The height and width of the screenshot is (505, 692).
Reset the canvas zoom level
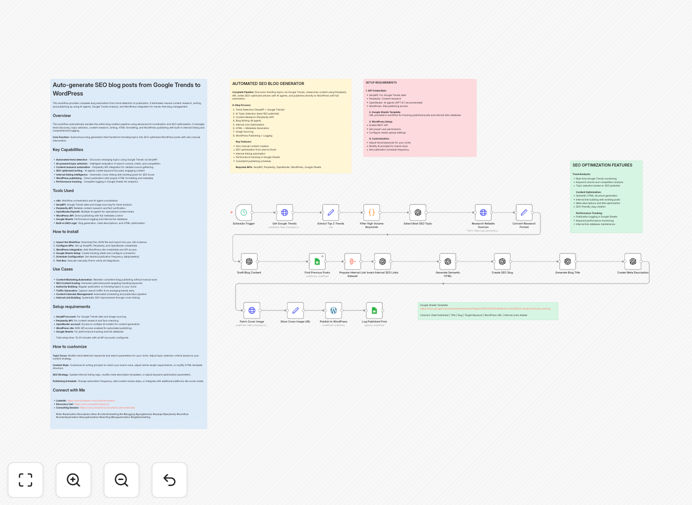coord(169,480)
